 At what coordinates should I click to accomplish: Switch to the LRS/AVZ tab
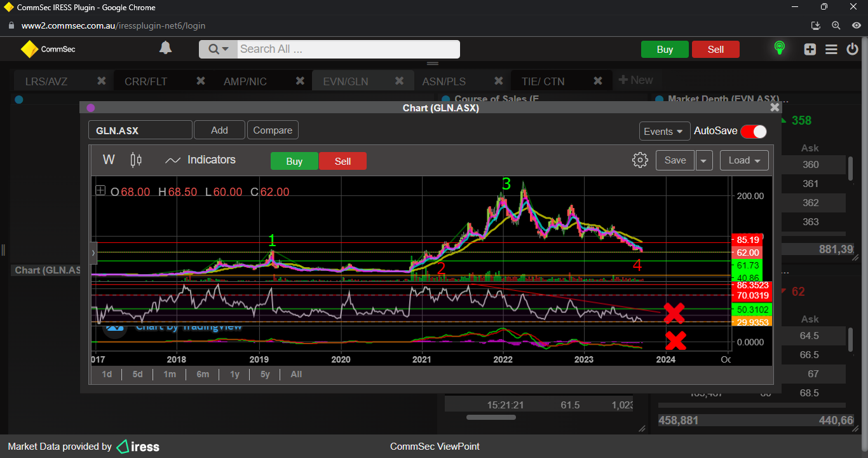(x=46, y=81)
